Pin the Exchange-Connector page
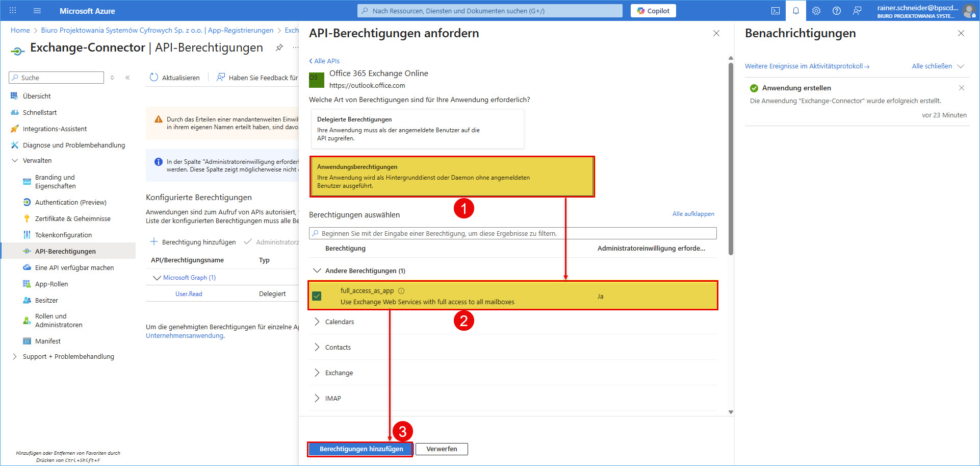 point(279,47)
